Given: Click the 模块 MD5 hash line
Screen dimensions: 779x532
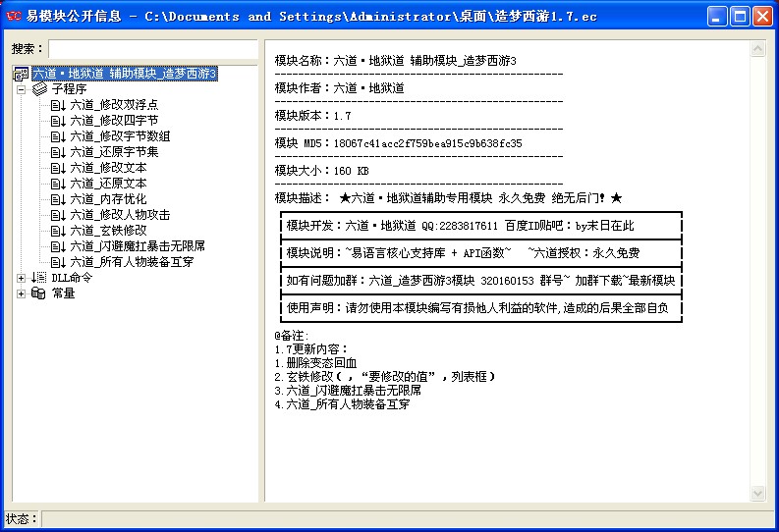Looking at the screenshot, I should coord(398,143).
